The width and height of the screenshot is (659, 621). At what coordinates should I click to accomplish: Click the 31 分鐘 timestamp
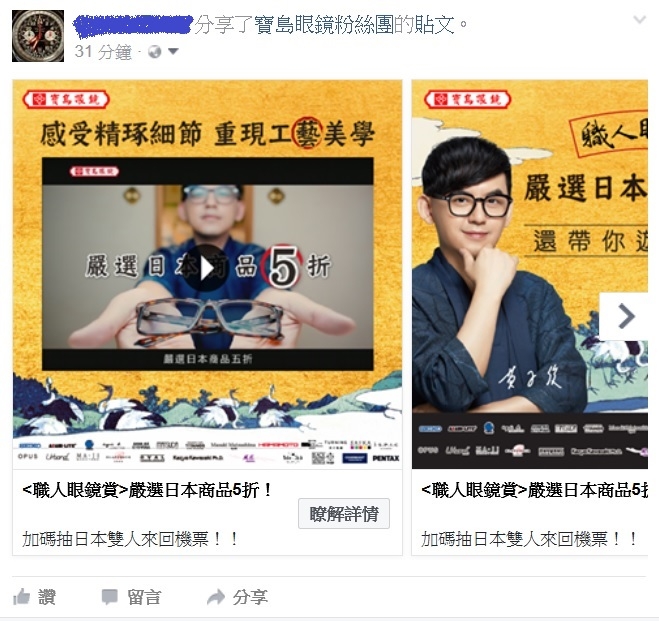click(103, 52)
